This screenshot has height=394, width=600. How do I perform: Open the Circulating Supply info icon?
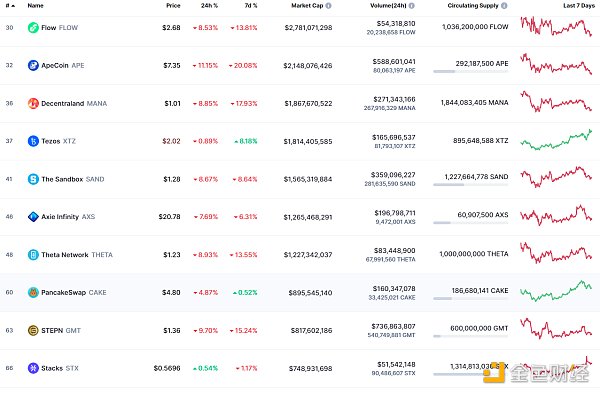click(504, 6)
